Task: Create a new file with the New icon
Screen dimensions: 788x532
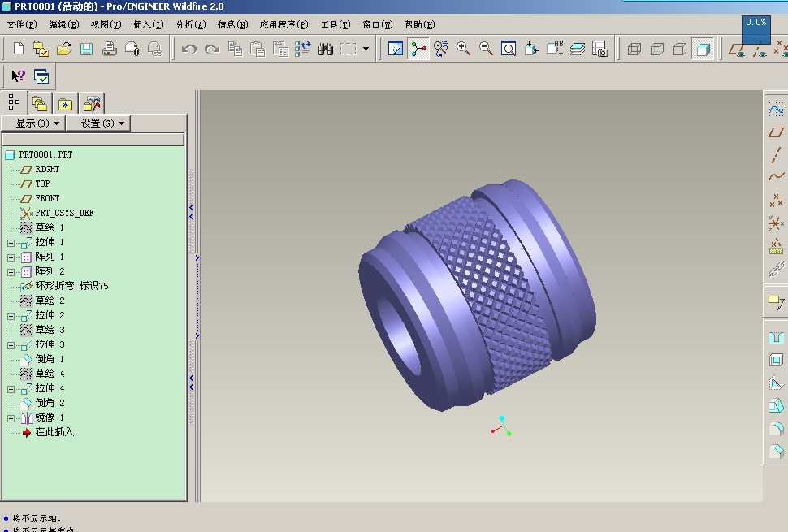Action: (19, 49)
